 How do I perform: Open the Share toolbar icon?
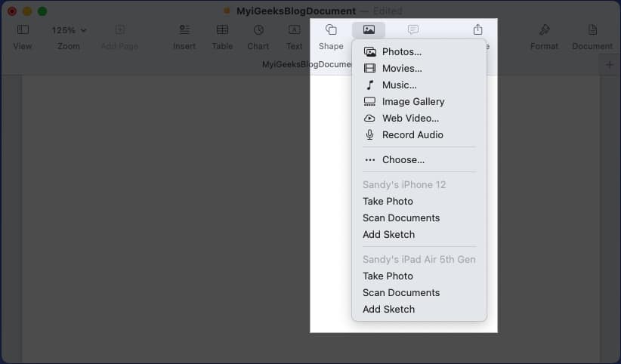pos(477,29)
